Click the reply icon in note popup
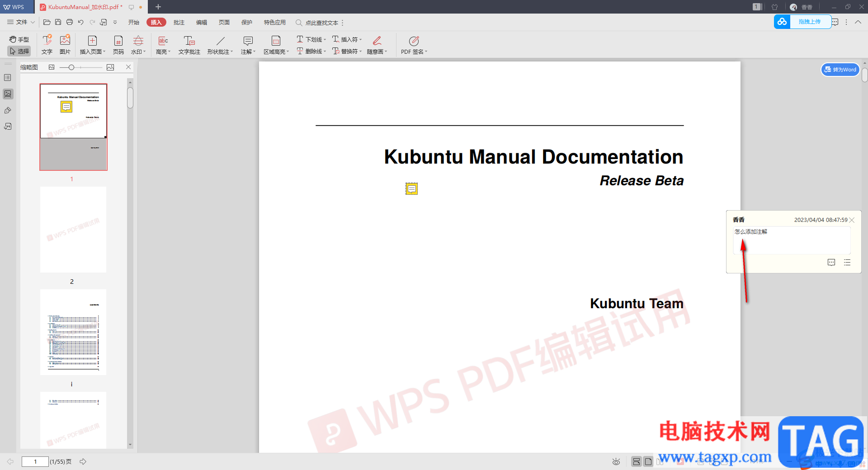 (831, 263)
